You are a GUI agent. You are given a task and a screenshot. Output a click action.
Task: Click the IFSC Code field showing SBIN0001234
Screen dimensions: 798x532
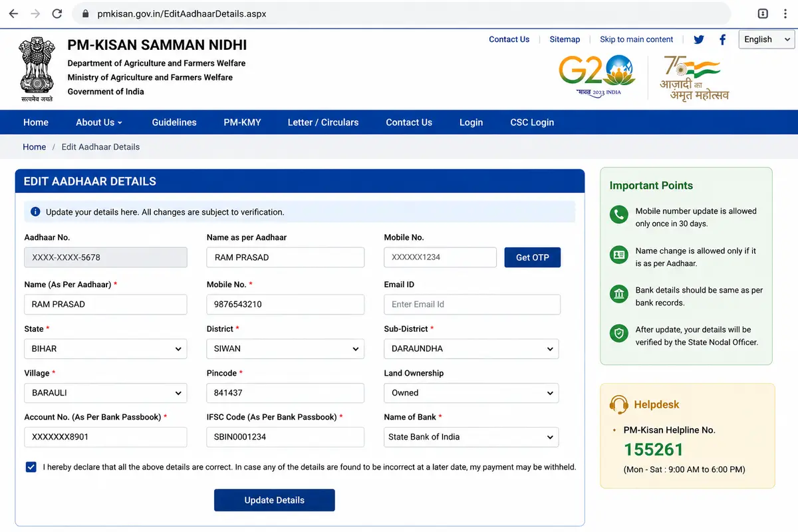pyautogui.click(x=285, y=437)
